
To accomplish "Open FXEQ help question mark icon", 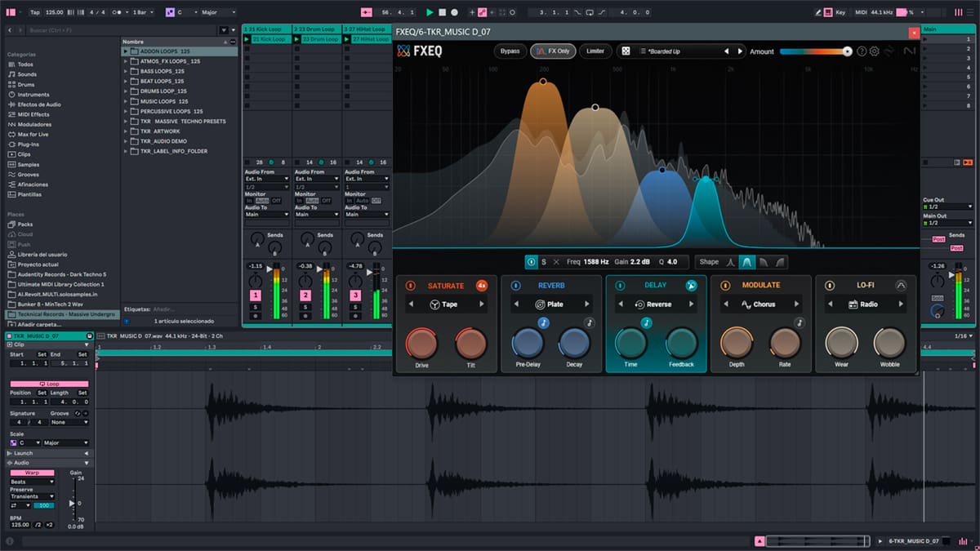I will click(862, 51).
